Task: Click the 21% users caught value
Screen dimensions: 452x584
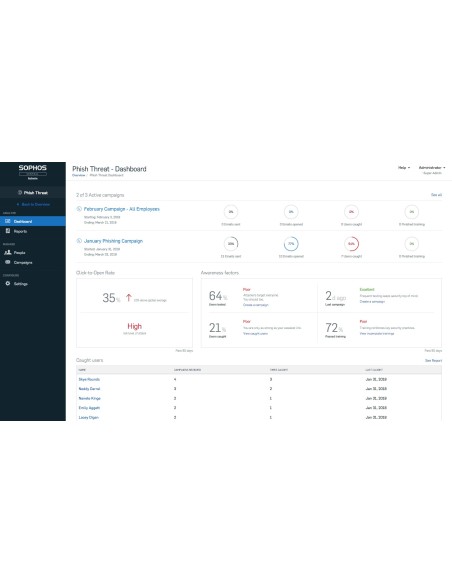Action: 217,328
